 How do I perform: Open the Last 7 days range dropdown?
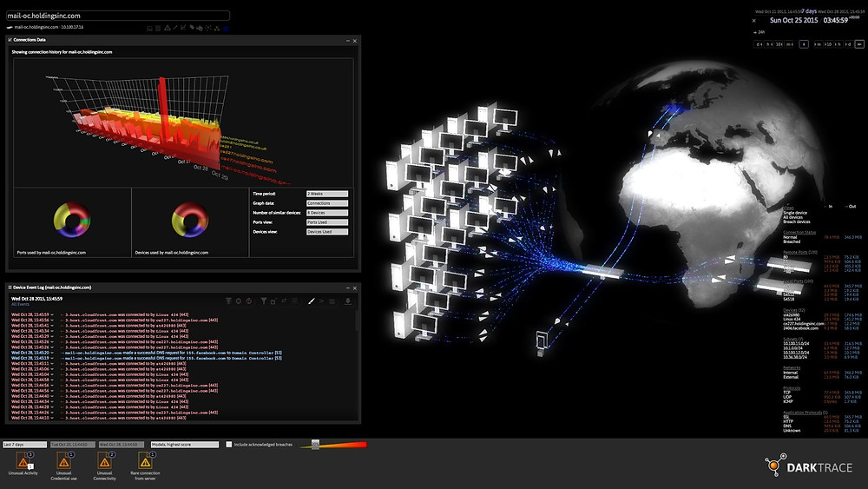(x=24, y=444)
